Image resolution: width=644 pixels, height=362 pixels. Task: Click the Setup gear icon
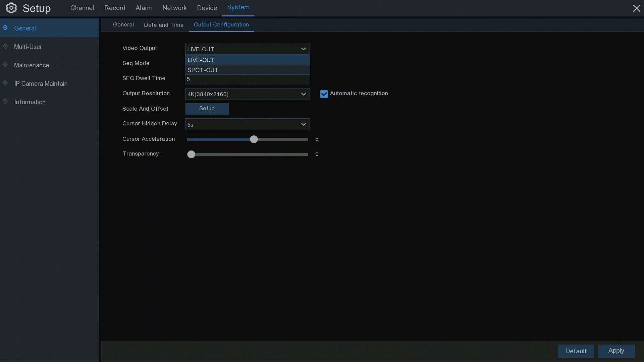click(x=11, y=8)
